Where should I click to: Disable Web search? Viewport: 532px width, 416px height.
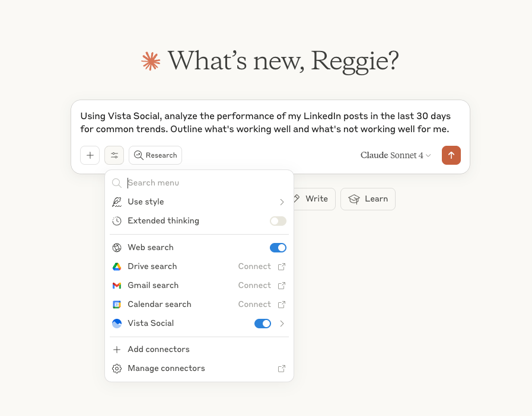pos(278,247)
